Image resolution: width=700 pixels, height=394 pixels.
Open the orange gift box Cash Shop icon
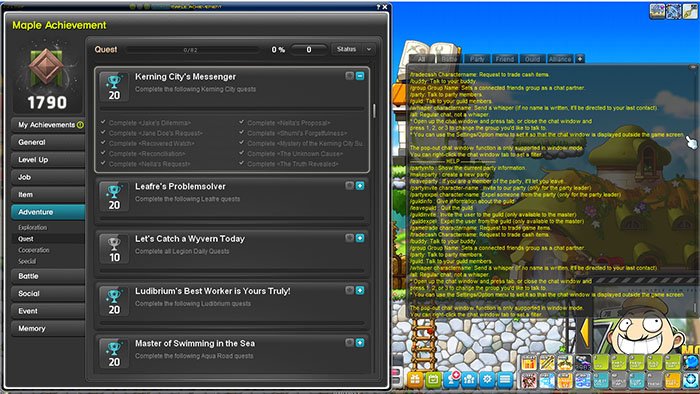[415, 380]
